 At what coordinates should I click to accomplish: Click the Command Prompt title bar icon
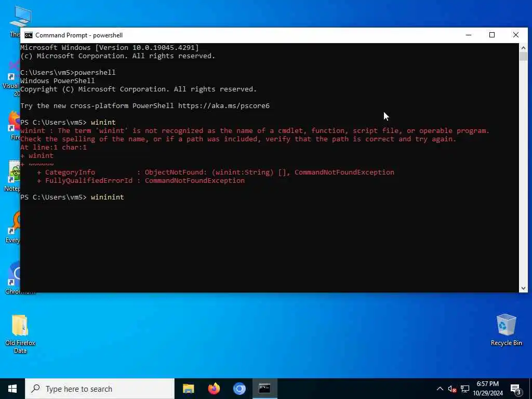(x=29, y=35)
